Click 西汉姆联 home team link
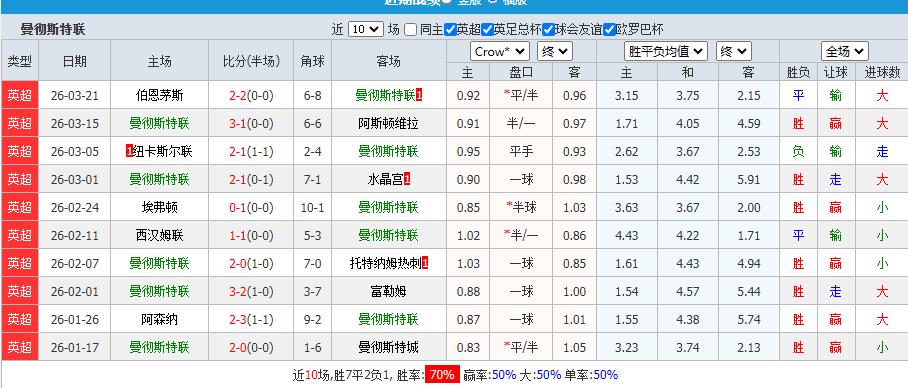This screenshot has width=908, height=388. point(159,235)
